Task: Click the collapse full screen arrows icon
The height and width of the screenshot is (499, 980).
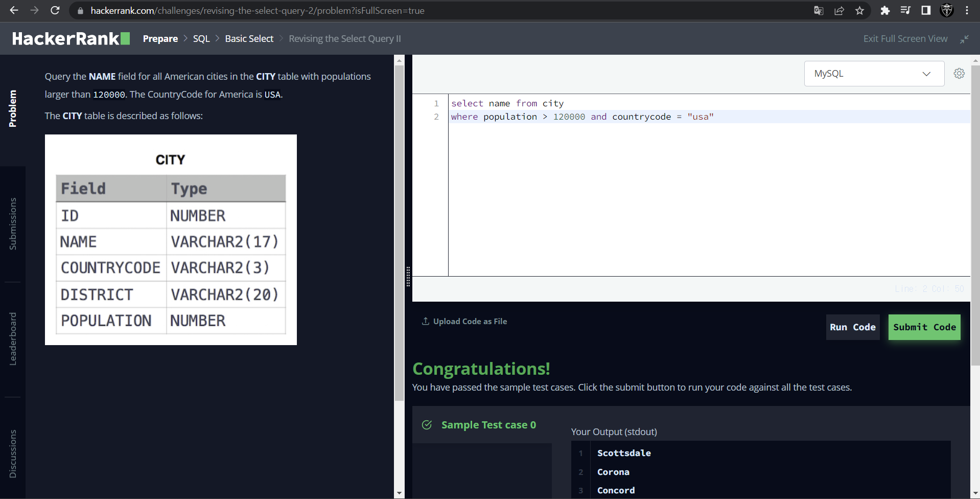Action: coord(964,39)
